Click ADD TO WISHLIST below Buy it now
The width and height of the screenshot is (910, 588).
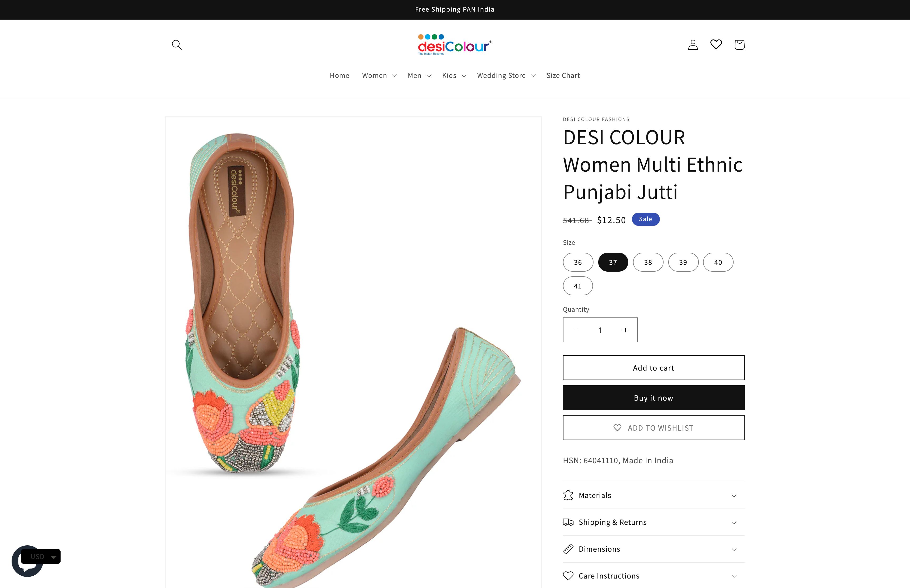point(653,428)
